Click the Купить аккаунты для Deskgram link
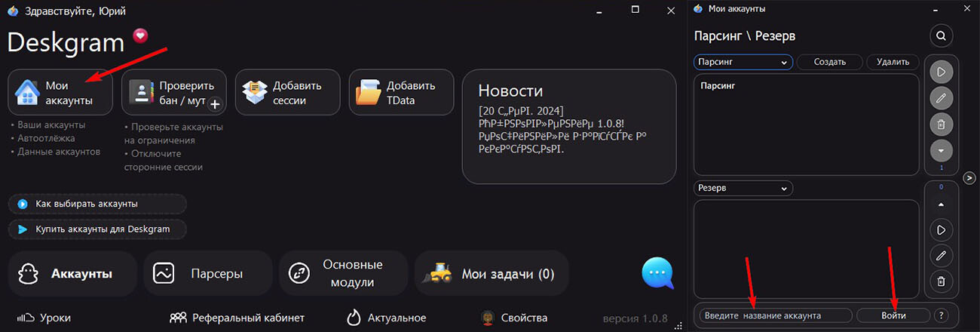980x332 pixels. 97,229
